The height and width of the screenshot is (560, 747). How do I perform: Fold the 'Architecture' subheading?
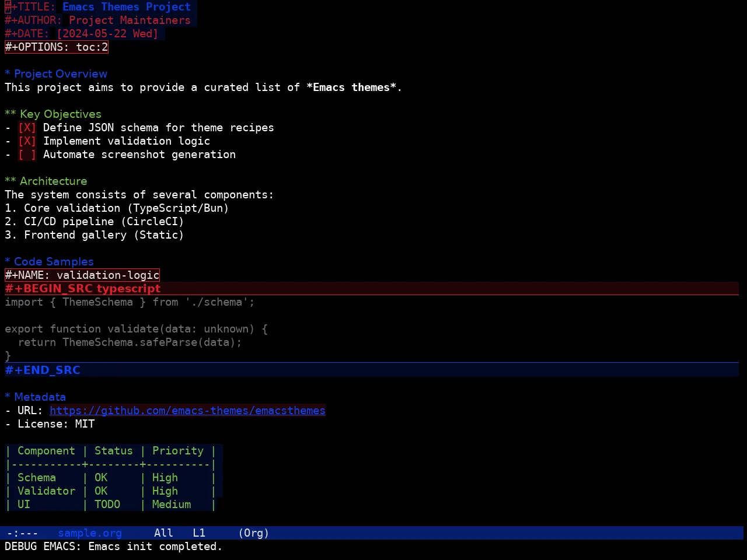coord(46,181)
